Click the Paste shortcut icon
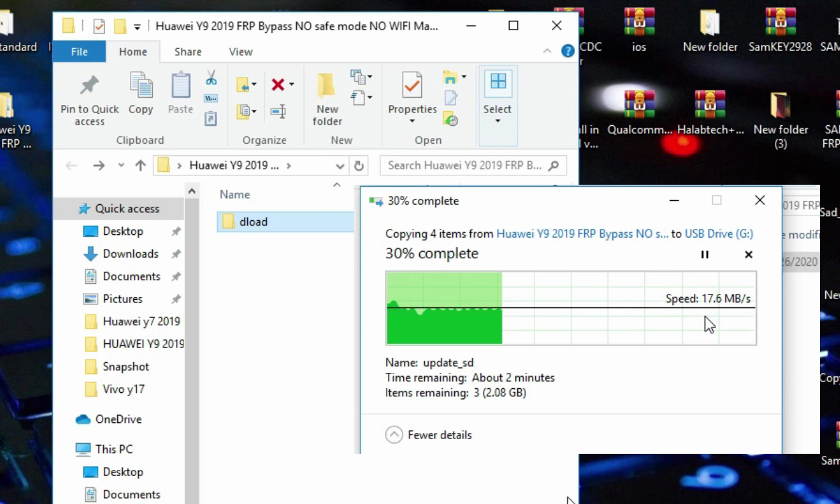Screen dimensions: 840x504 [211, 118]
